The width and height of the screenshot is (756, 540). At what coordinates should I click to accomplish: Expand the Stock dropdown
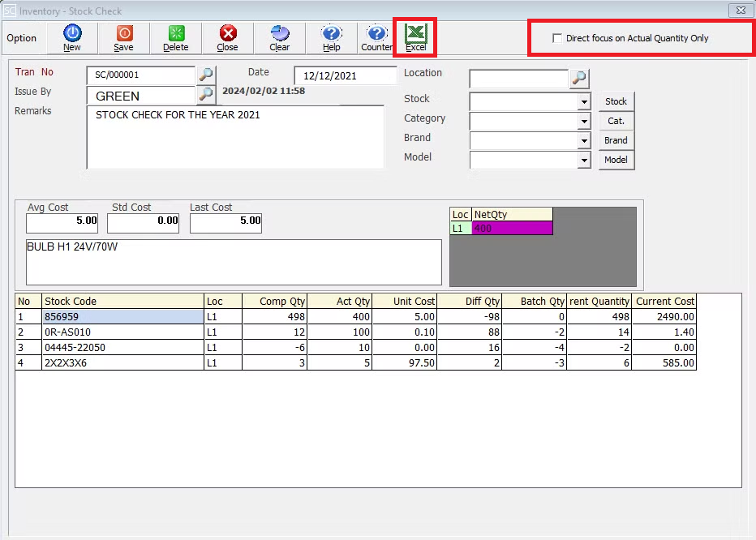click(584, 101)
